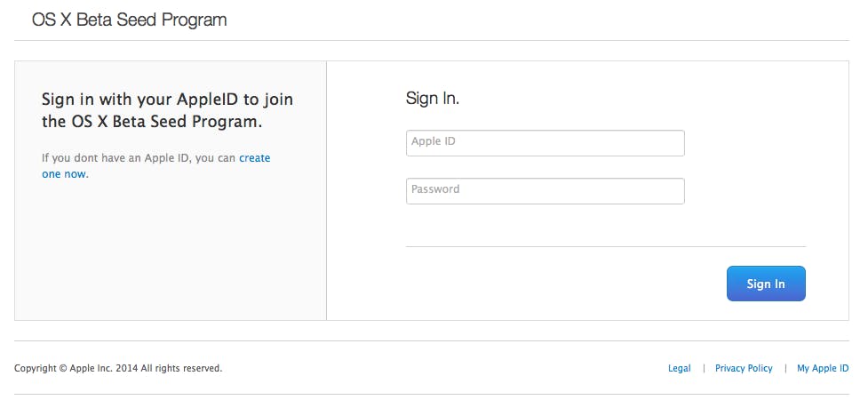Viewport: 868px width, 408px height.
Task: Click the horizontal rule above the copyright footer
Action: (x=434, y=340)
